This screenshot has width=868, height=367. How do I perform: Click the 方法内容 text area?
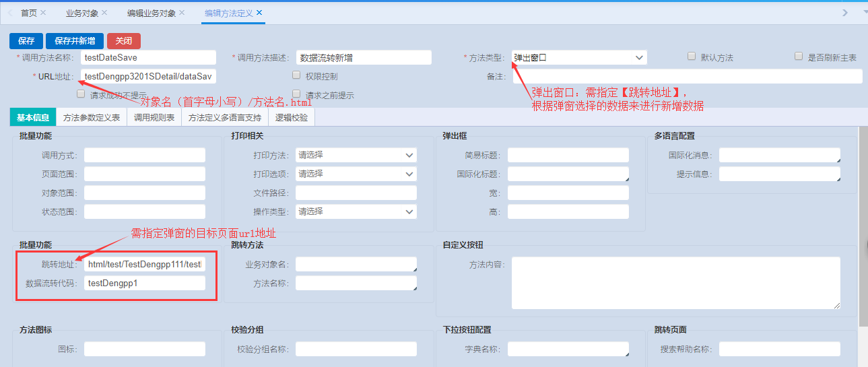point(675,283)
